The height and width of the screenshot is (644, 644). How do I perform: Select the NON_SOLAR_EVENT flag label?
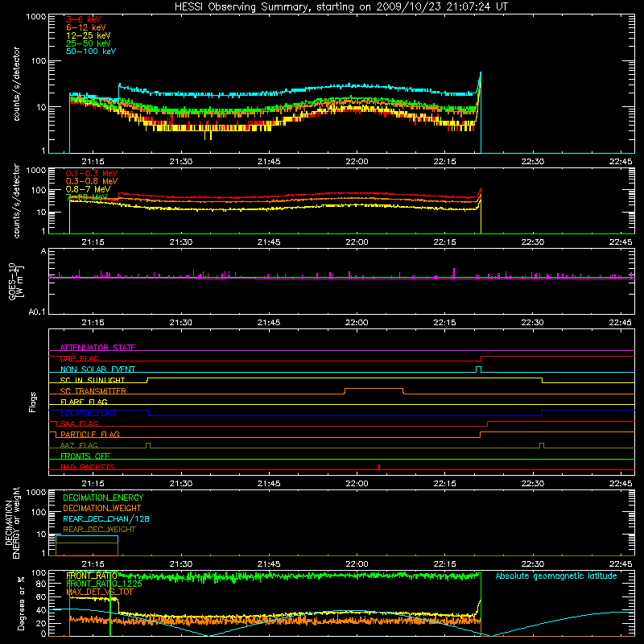click(97, 369)
